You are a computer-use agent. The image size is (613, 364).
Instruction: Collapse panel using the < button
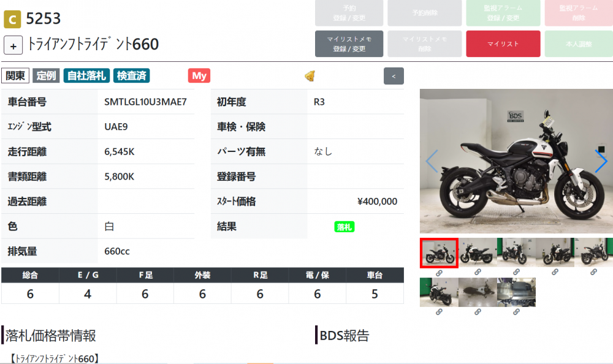click(394, 76)
